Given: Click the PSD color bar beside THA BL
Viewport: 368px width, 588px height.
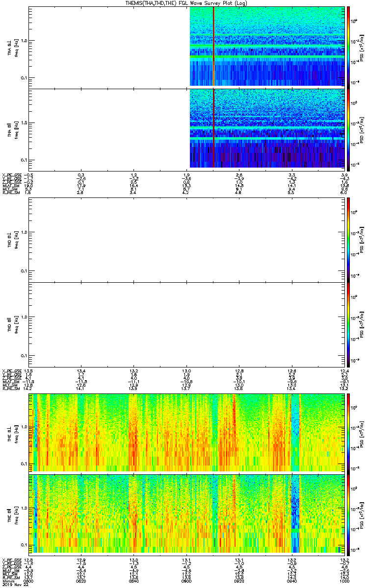Looking at the screenshot, I should pos(348,47).
